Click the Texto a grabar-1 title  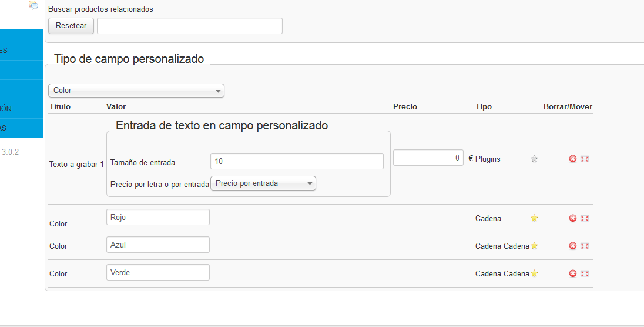point(76,165)
